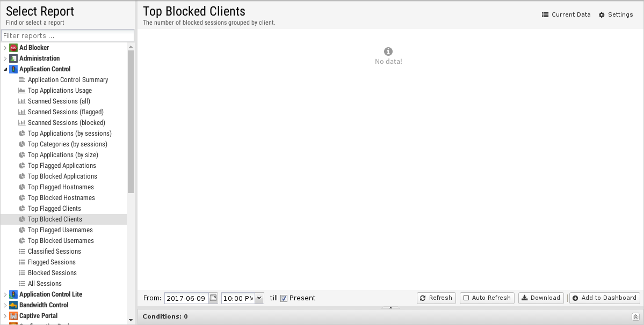The height and width of the screenshot is (325, 644).
Task: Collapse the Conditions panel with double-chevron icon
Action: pyautogui.click(x=635, y=316)
